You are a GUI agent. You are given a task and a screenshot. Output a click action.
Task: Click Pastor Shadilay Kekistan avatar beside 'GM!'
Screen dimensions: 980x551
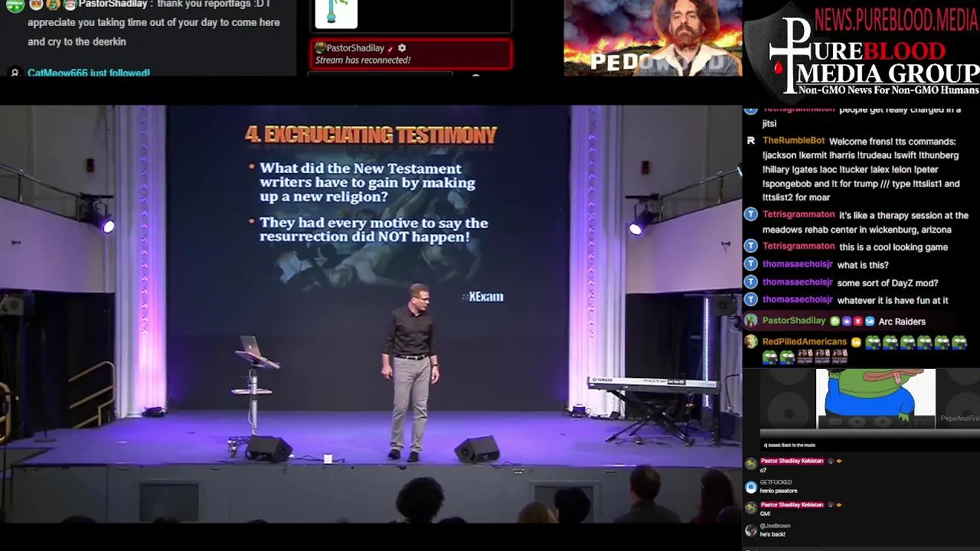[751, 508]
